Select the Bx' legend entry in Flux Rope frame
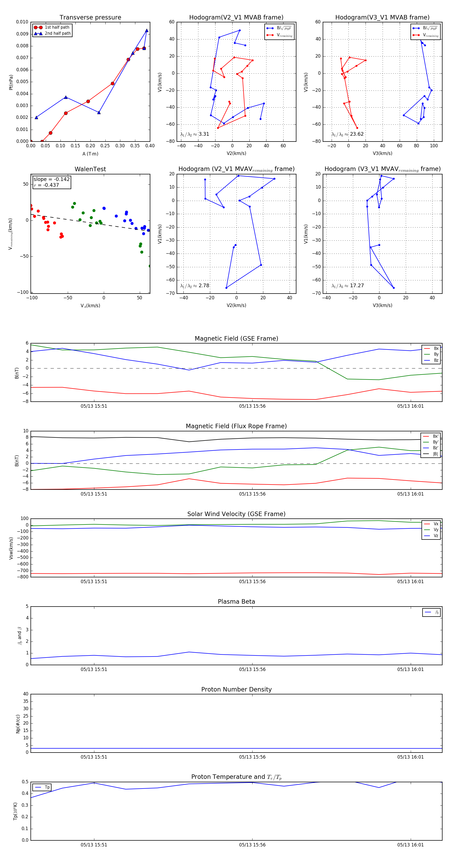Screen dimensions: 473x868 coord(431,436)
